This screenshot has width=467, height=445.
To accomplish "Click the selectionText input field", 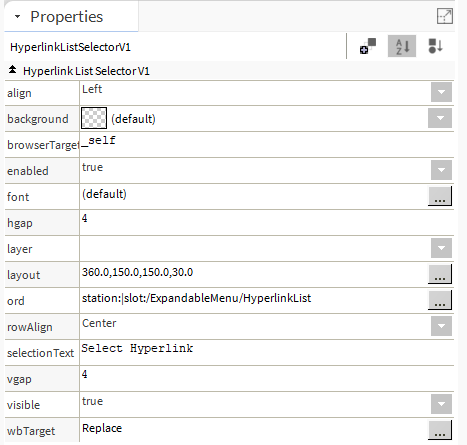I will [x=267, y=352].
